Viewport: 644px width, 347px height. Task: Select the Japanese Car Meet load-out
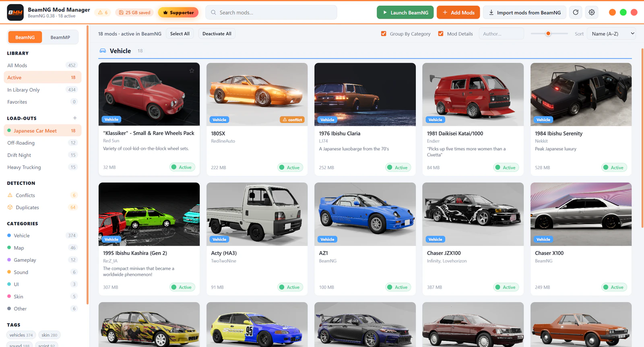tap(42, 131)
